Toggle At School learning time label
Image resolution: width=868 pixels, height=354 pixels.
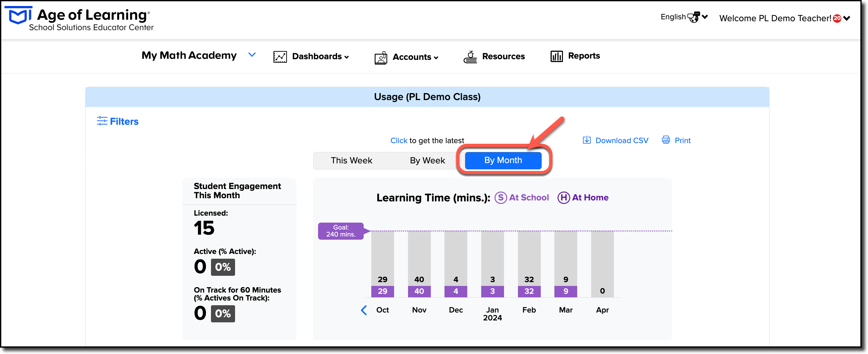click(529, 197)
